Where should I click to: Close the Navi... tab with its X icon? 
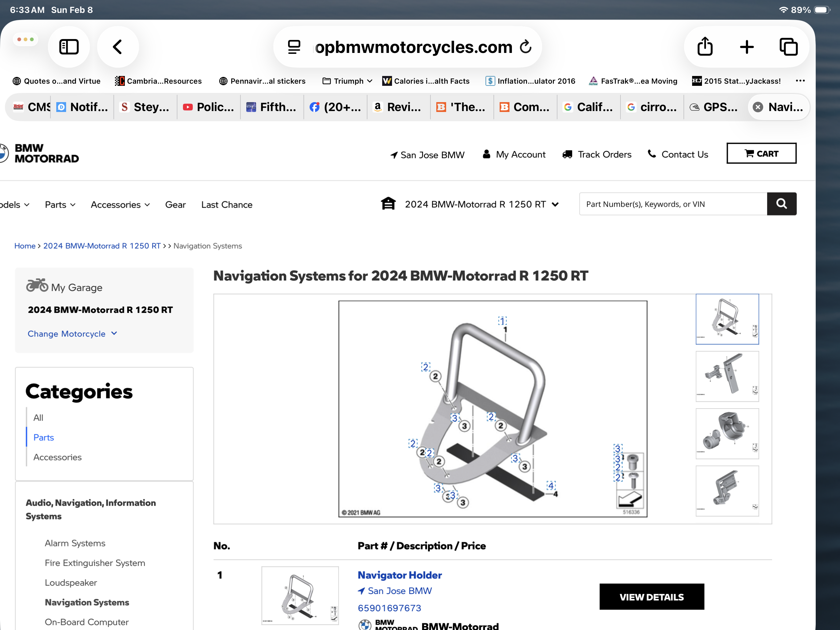coord(758,107)
